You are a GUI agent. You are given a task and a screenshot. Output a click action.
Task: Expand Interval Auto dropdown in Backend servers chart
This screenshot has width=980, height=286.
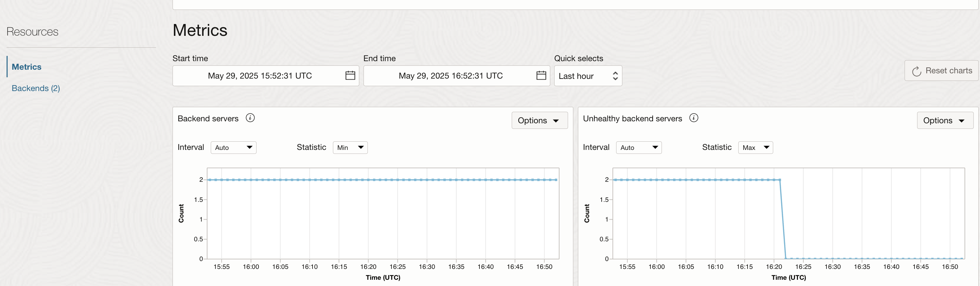tap(233, 147)
